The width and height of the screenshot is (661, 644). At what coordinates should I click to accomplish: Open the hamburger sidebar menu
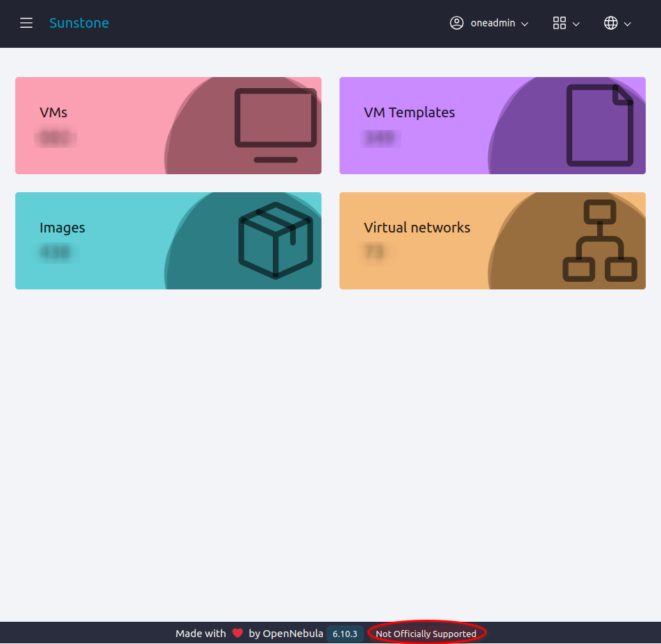tap(26, 23)
